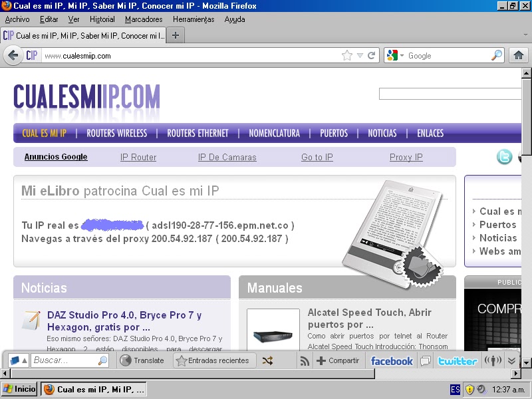Open the Google search engine dropdown
This screenshot has width=532, height=399.
click(402, 55)
